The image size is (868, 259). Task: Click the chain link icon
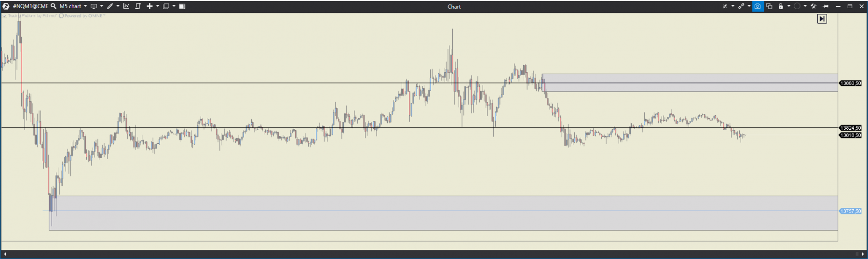coord(741,6)
